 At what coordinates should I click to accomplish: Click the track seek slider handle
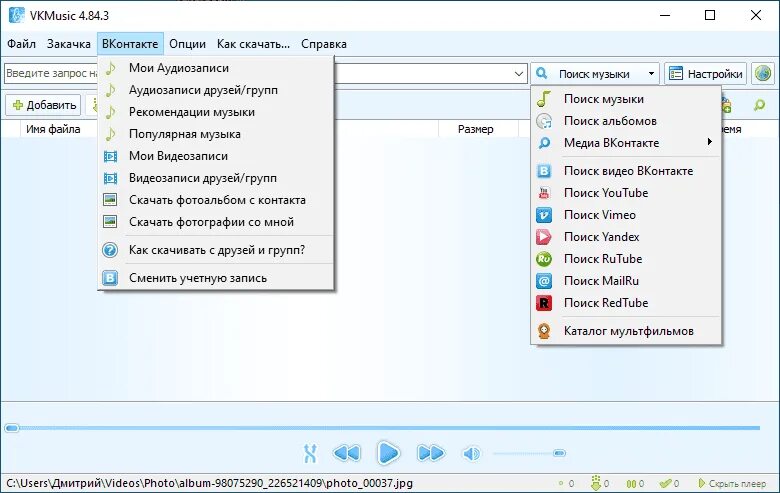(12, 428)
